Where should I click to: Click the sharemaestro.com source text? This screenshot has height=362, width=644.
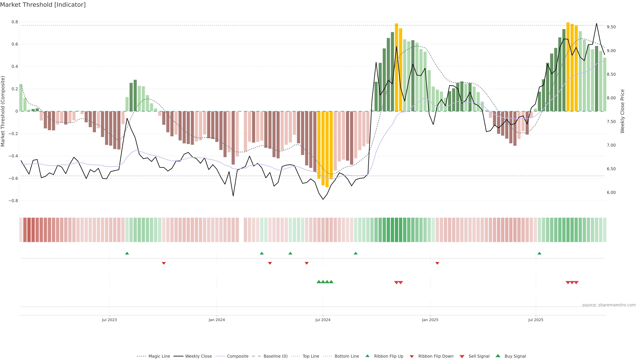609,305
